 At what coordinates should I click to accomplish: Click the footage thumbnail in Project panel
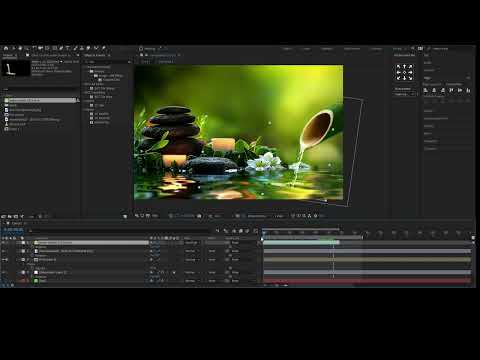16,68
